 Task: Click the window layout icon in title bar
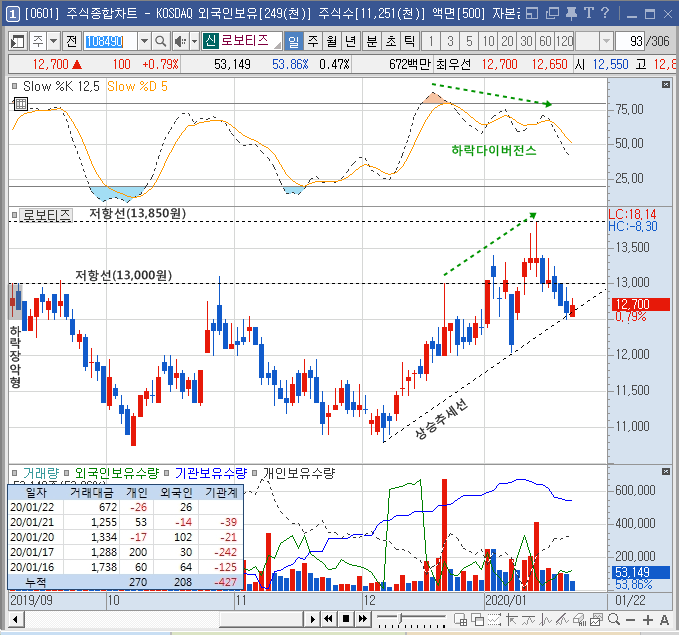(532, 14)
